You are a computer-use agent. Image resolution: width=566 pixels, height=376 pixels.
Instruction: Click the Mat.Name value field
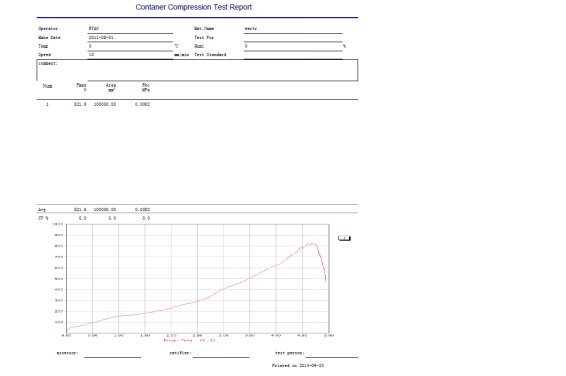[293, 29]
